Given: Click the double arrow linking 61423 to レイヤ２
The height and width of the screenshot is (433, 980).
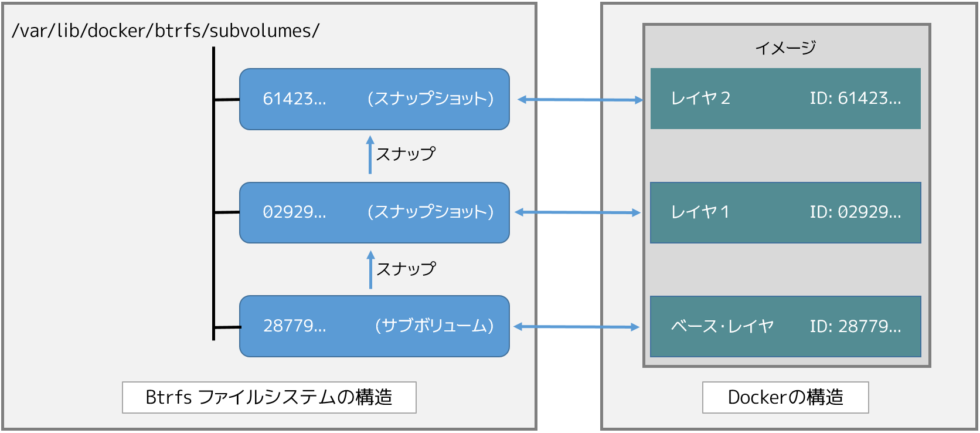Looking at the screenshot, I should click(580, 100).
